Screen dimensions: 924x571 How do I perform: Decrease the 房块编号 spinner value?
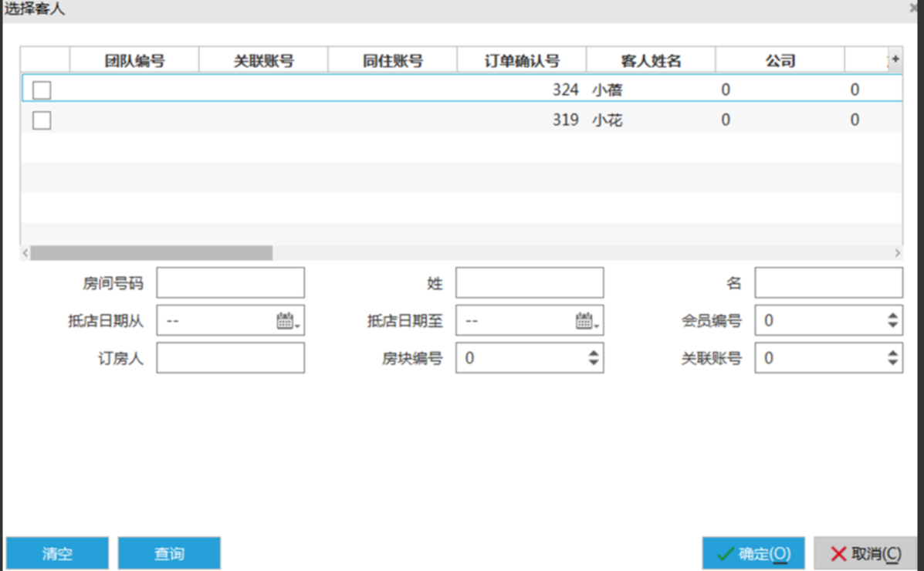593,363
